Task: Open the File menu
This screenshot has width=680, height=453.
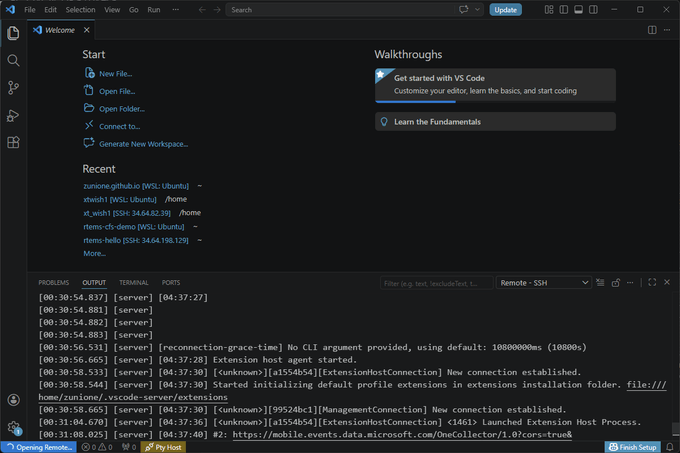Action: (30, 10)
